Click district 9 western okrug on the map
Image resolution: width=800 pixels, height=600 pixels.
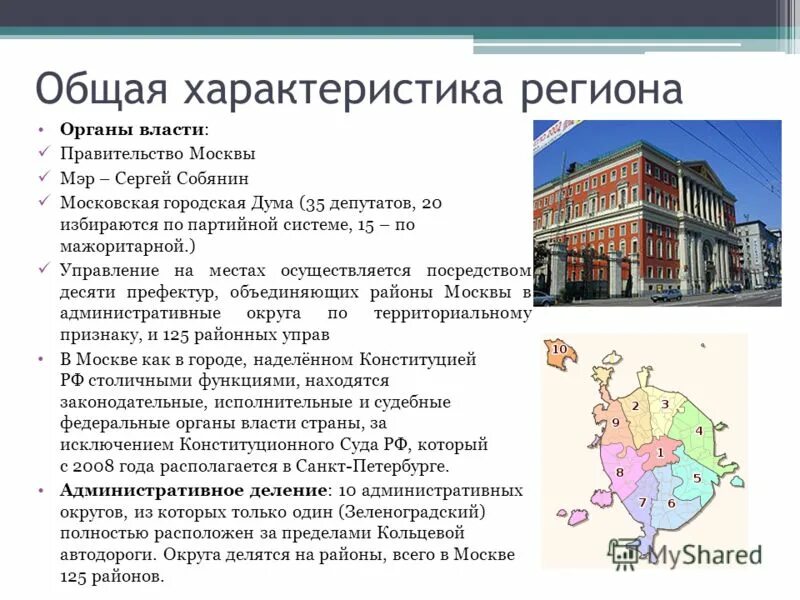pyautogui.click(x=615, y=421)
